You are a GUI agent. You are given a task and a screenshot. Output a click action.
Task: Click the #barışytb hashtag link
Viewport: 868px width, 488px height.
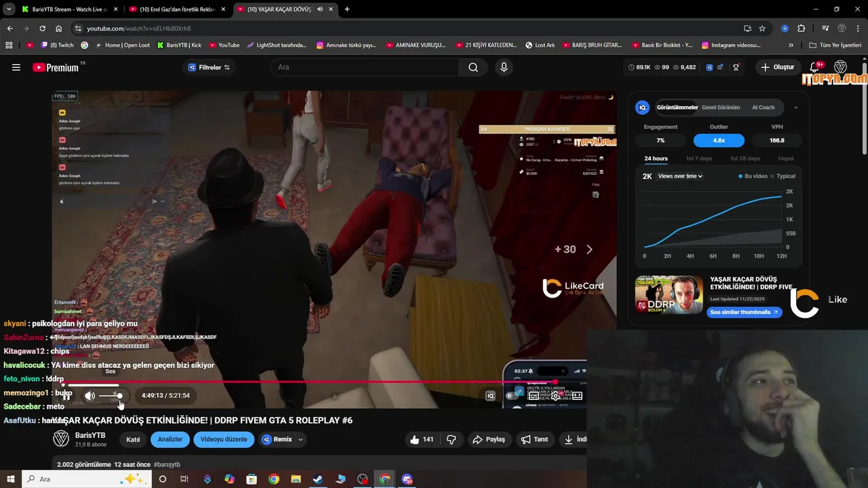click(167, 464)
